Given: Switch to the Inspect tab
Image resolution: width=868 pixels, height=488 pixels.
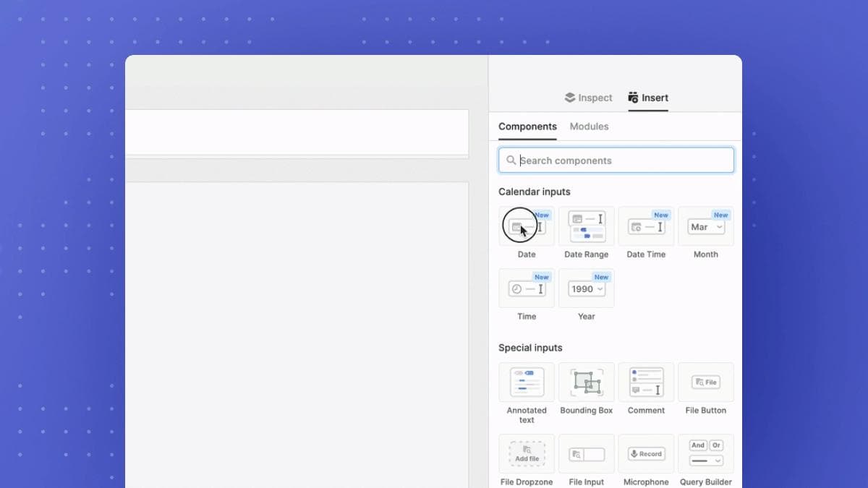Looking at the screenshot, I should pos(589,98).
